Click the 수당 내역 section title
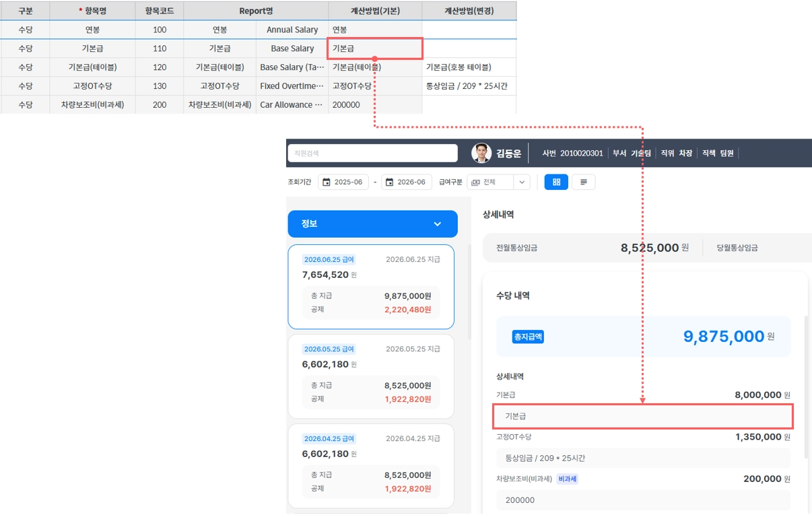Image resolution: width=812 pixels, height=517 pixels. tap(513, 296)
